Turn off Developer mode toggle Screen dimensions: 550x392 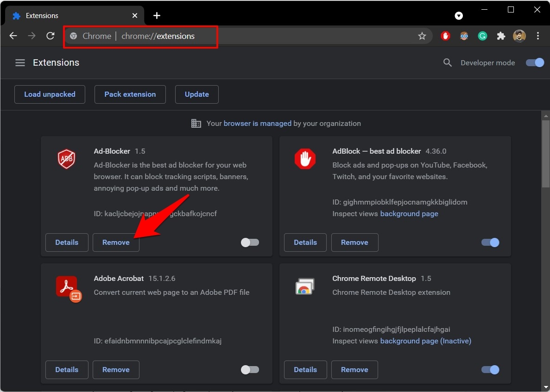pyautogui.click(x=535, y=62)
